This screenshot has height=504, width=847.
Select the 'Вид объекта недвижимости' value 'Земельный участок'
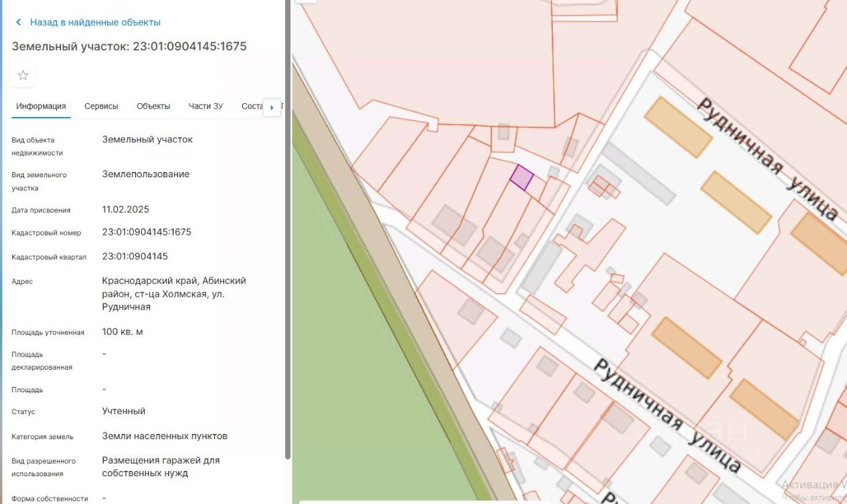point(148,140)
